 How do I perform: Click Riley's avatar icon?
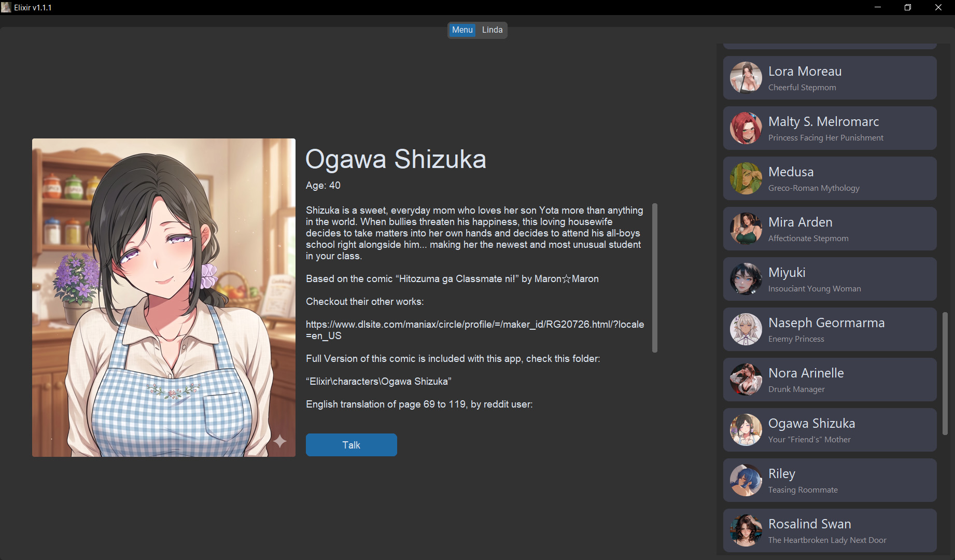746,480
